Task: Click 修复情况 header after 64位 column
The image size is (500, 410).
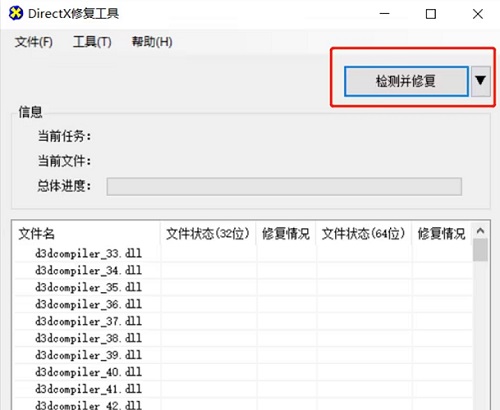Action: coord(442,233)
